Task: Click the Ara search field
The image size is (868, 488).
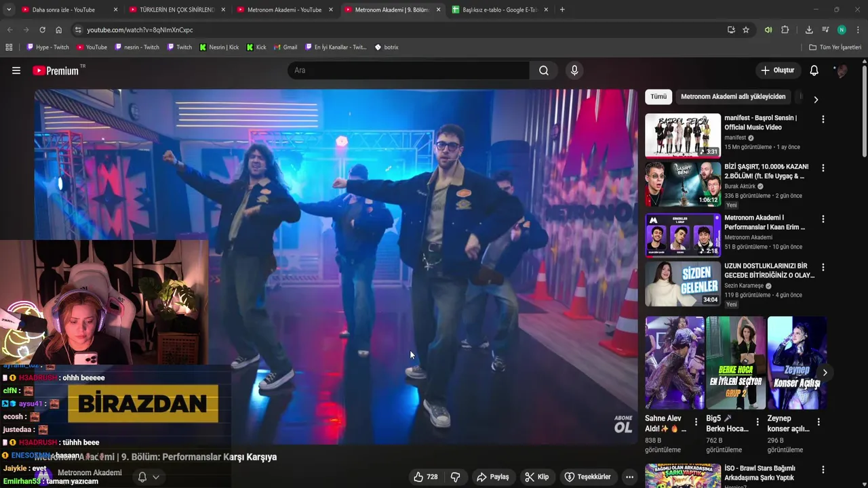Action: [x=408, y=70]
